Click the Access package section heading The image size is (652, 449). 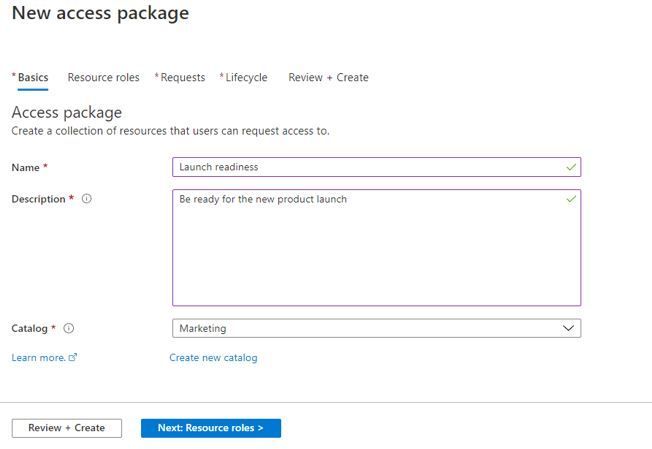tap(67, 113)
